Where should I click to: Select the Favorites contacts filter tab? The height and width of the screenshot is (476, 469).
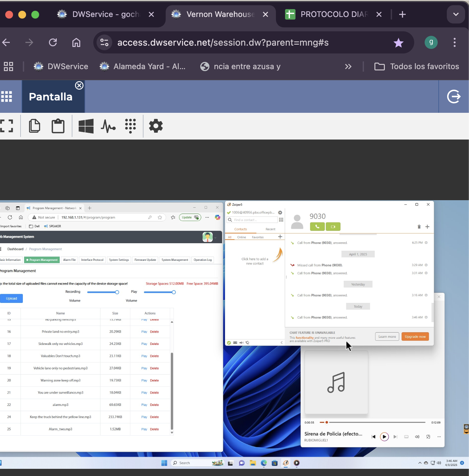pyautogui.click(x=258, y=237)
